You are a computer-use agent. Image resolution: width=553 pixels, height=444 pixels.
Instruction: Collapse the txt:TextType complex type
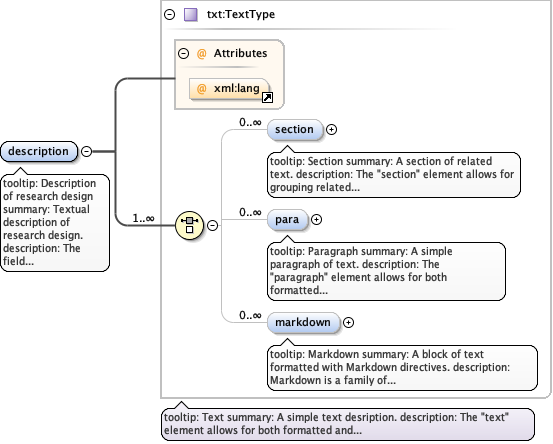point(170,14)
